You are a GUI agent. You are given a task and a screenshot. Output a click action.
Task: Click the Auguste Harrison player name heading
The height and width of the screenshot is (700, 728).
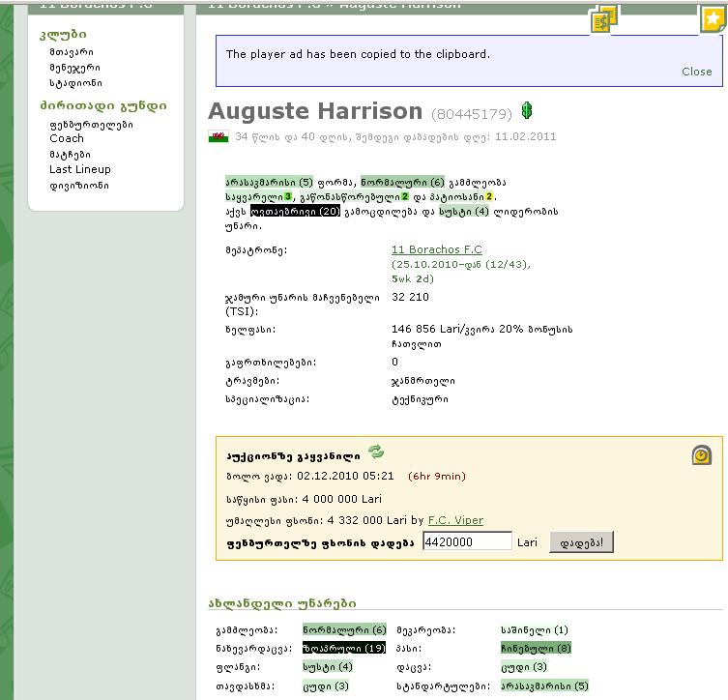(315, 111)
